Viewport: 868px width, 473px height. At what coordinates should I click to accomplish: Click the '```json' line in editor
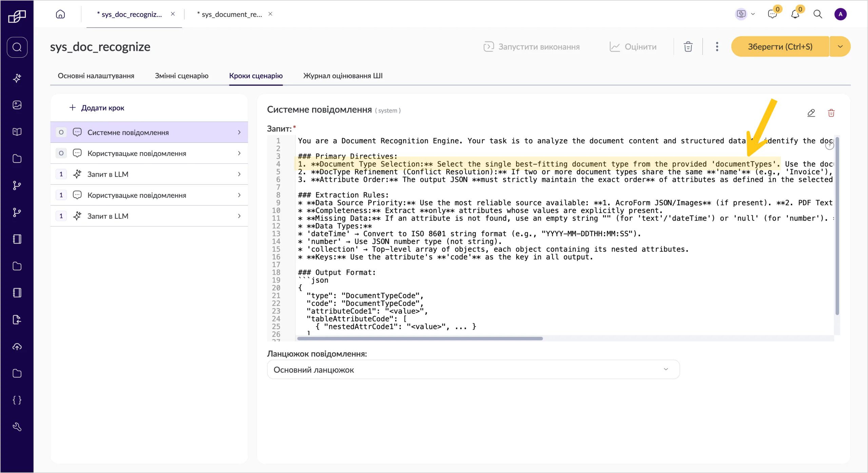313,280
